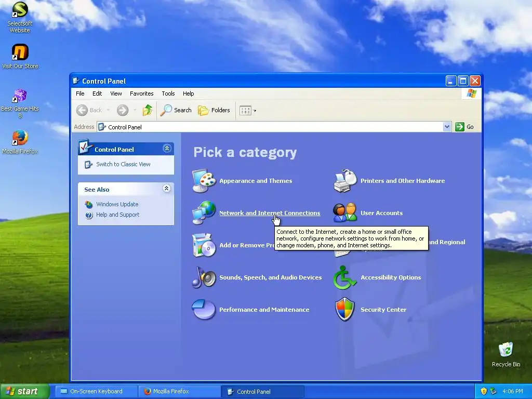532x399 pixels.
Task: Open the Help menu
Action: click(x=188, y=94)
